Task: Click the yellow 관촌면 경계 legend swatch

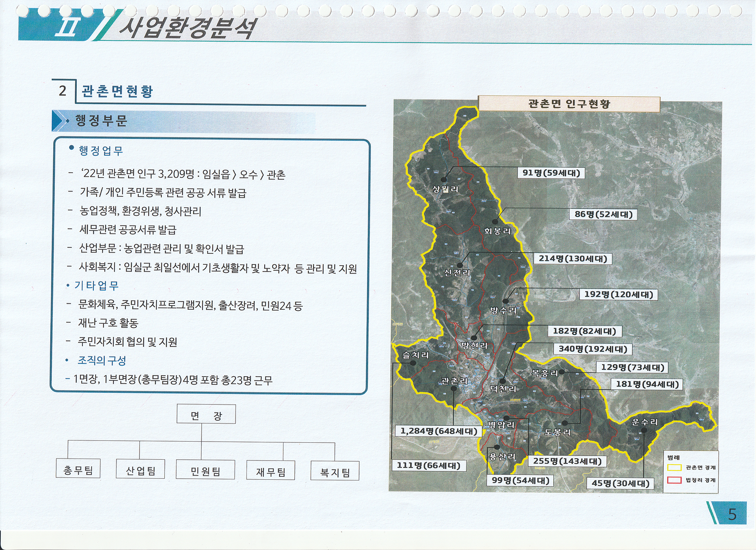Action: pos(674,468)
